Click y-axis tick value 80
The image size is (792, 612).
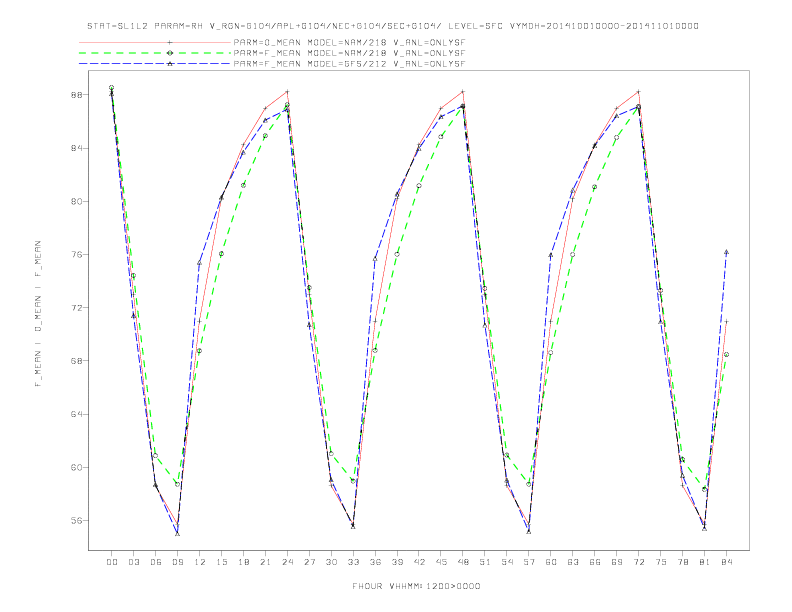78,201
